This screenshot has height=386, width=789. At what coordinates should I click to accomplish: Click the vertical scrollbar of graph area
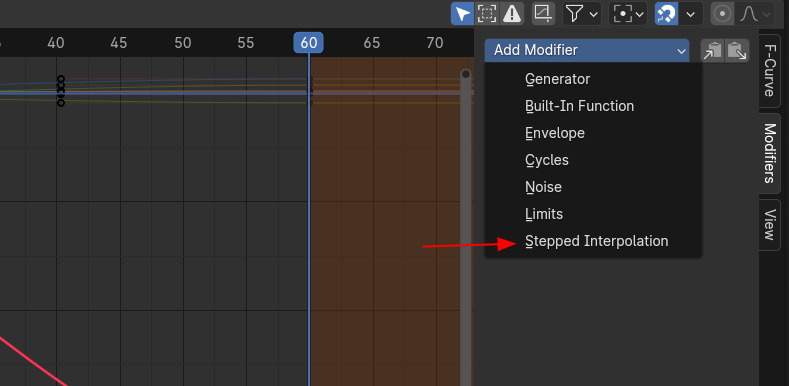coord(466,226)
